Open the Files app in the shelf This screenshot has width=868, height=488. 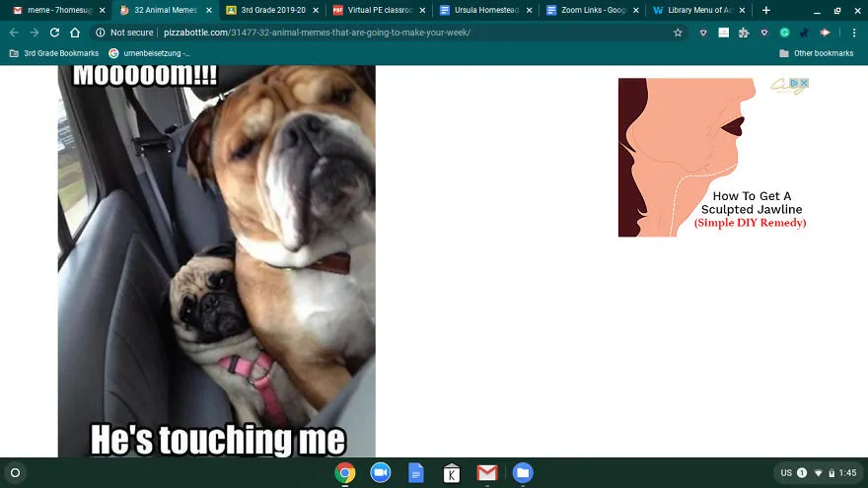click(x=523, y=472)
